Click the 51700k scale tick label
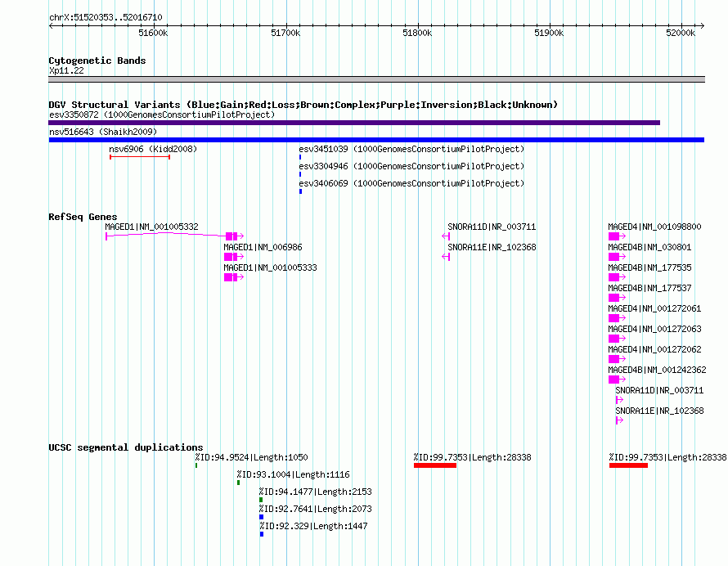728x566 pixels. point(285,33)
